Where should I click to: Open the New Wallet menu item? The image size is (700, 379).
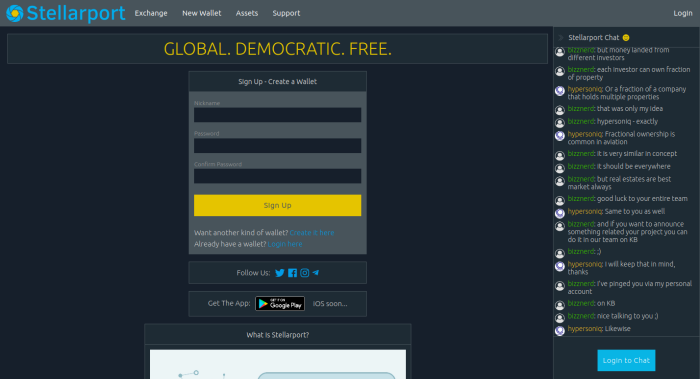coord(202,13)
